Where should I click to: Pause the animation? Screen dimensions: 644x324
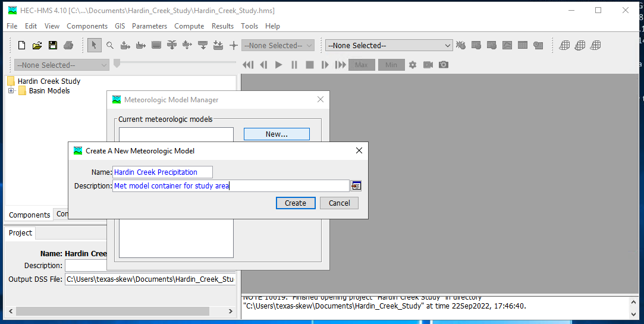(x=294, y=65)
